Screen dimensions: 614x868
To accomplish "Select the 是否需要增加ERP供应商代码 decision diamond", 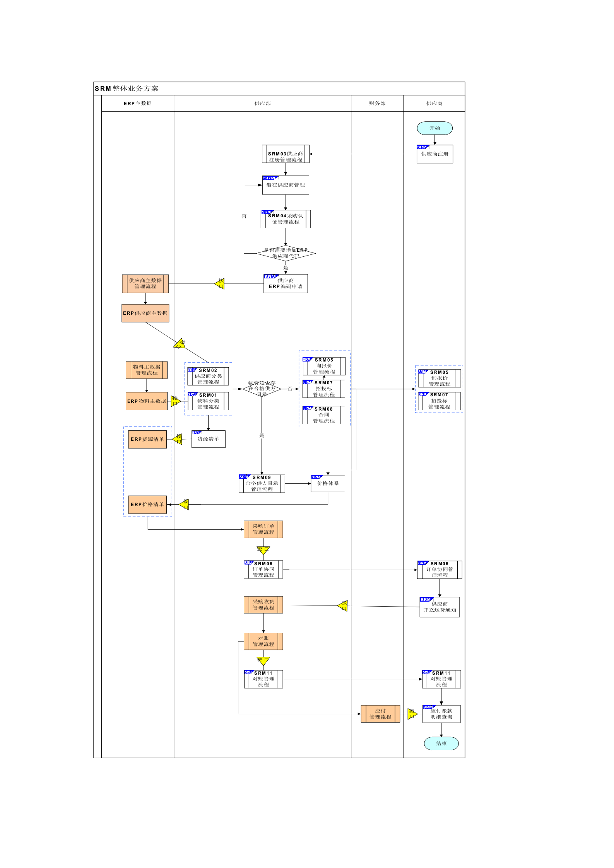I will 286,253.
